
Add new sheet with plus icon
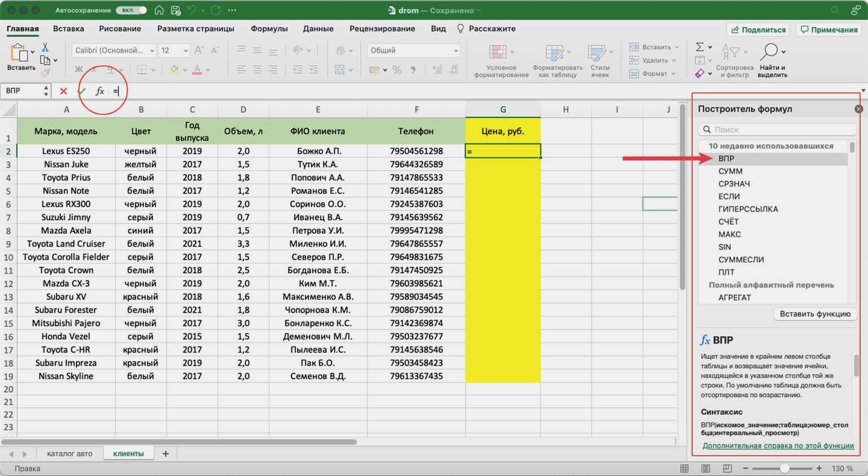click(x=166, y=453)
